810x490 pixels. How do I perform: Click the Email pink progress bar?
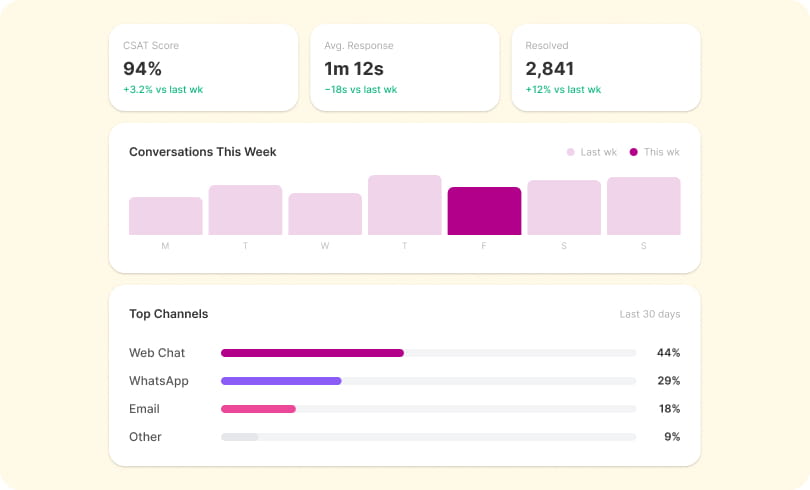pyautogui.click(x=258, y=408)
